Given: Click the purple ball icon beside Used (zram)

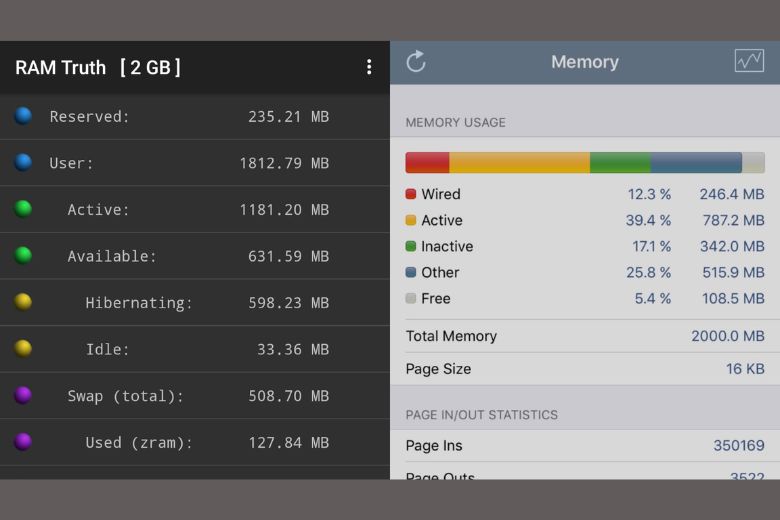Looking at the screenshot, I should pos(23,441).
